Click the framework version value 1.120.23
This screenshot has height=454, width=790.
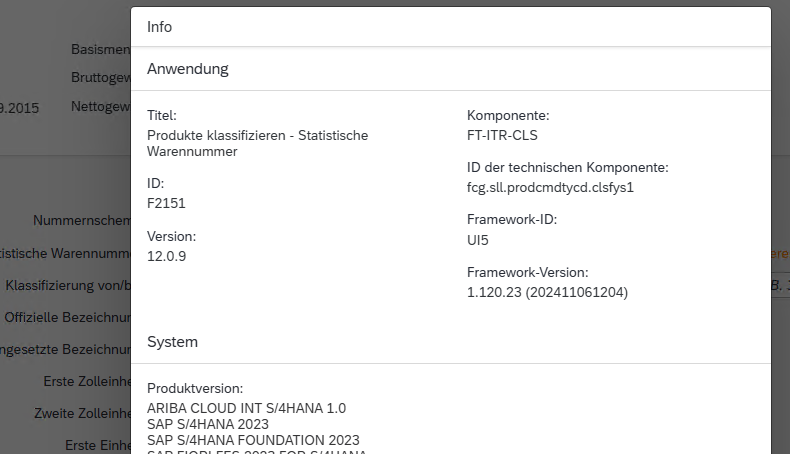point(547,292)
